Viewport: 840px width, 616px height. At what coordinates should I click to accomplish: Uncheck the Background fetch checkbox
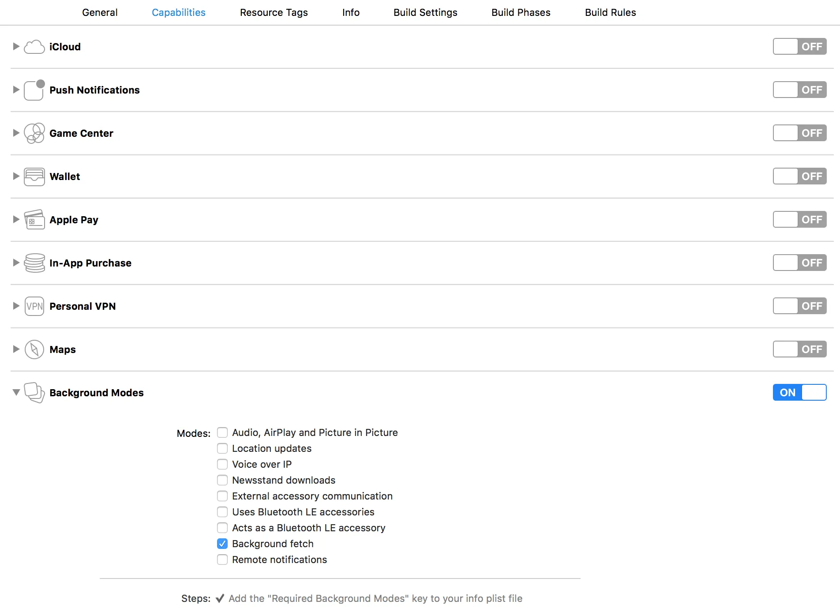coord(222,544)
